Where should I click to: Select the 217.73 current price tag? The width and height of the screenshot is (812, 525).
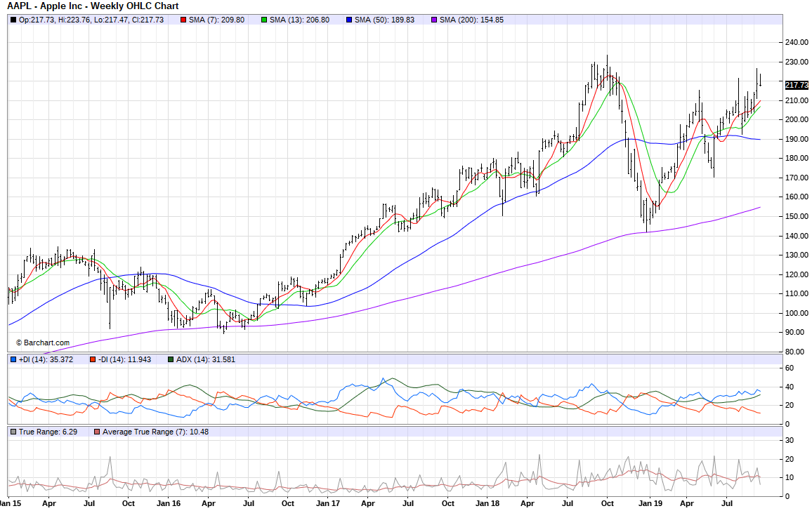click(x=796, y=85)
